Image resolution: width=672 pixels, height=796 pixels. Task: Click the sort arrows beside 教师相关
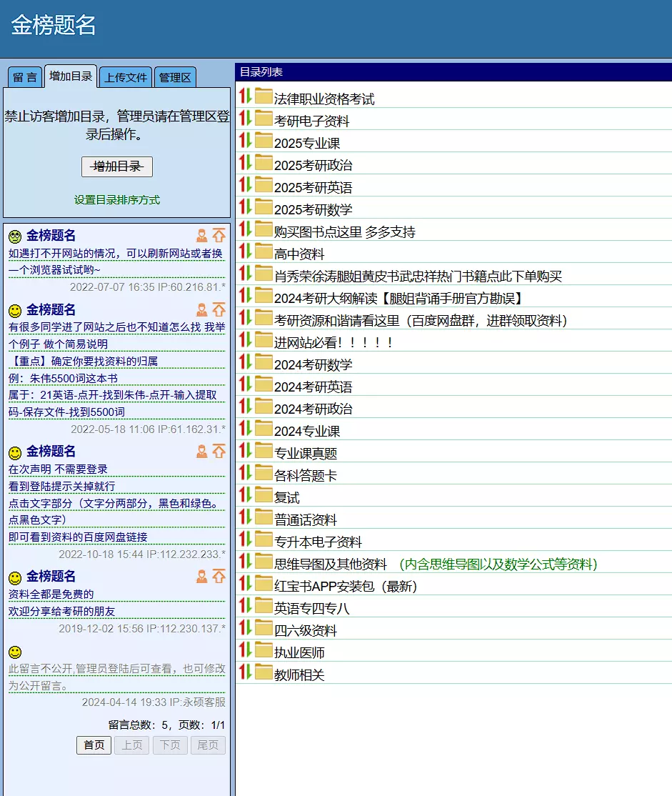click(x=245, y=672)
